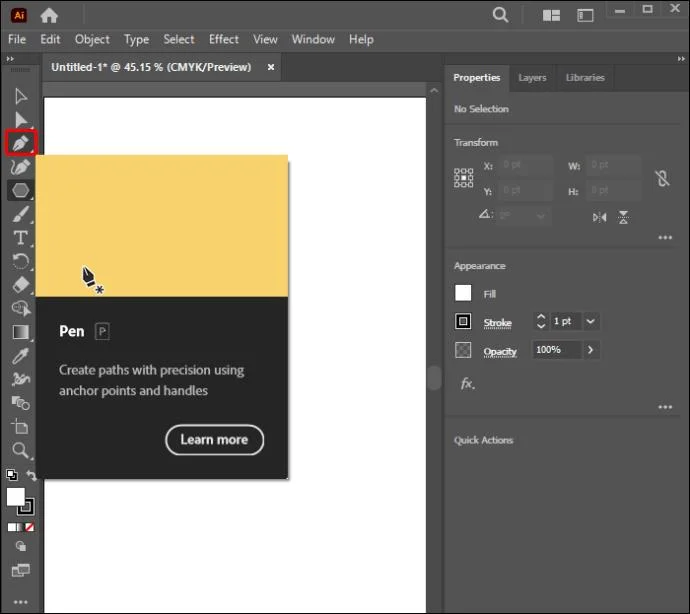This screenshot has height=614, width=690.
Task: Set color mode to Color
Action: pos(11,527)
